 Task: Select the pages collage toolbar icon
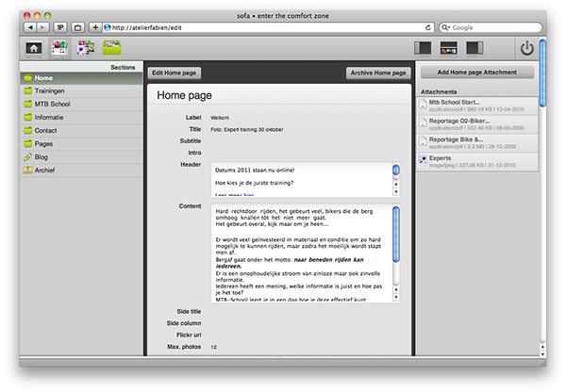click(x=59, y=48)
